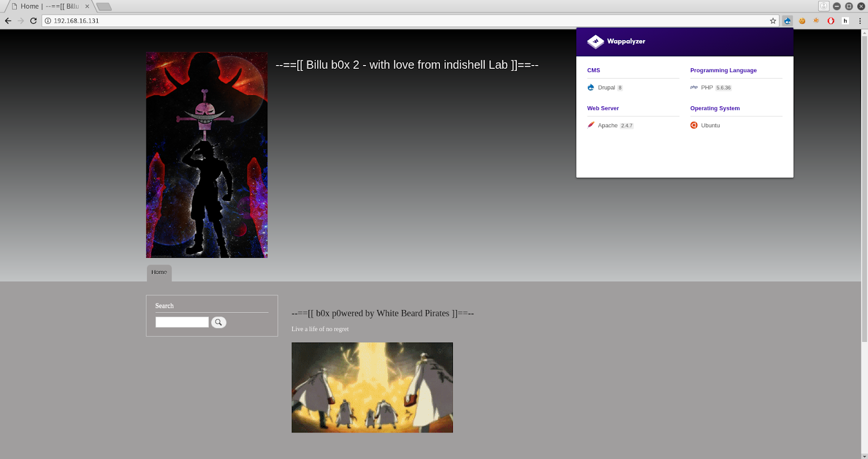This screenshot has height=459, width=868.
Task: Open the Web Server category link
Action: [603, 108]
